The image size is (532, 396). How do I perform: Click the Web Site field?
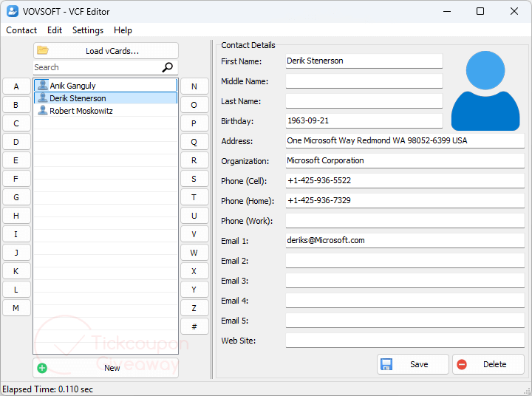pyautogui.click(x=405, y=341)
